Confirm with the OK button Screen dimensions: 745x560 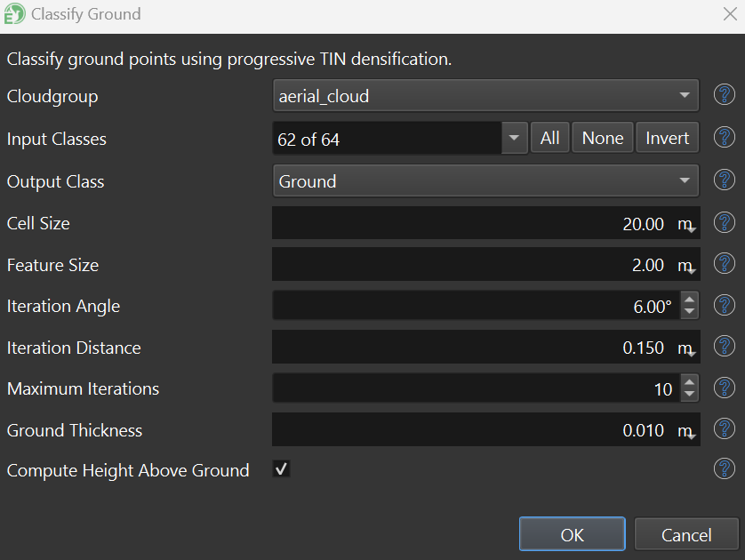point(572,534)
